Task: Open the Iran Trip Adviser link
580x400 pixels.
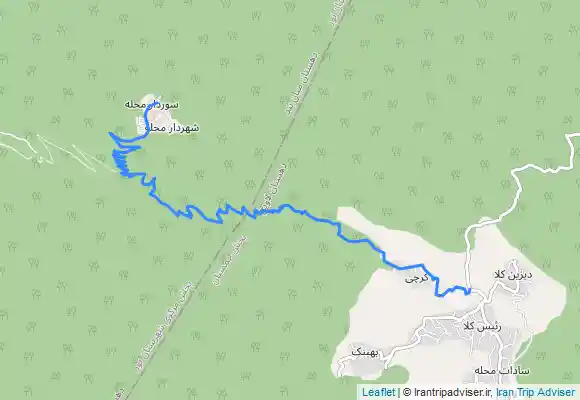Action: (x=536, y=392)
